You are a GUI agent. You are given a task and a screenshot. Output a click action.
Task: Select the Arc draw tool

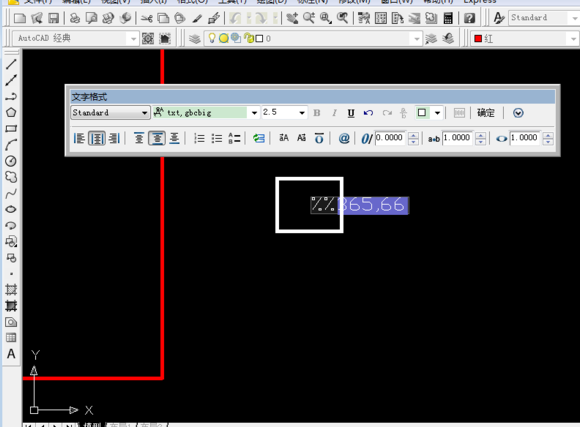pos(11,145)
